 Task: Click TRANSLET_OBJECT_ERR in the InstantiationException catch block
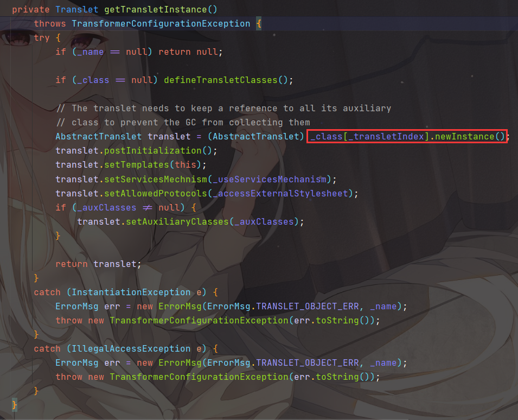click(307, 307)
